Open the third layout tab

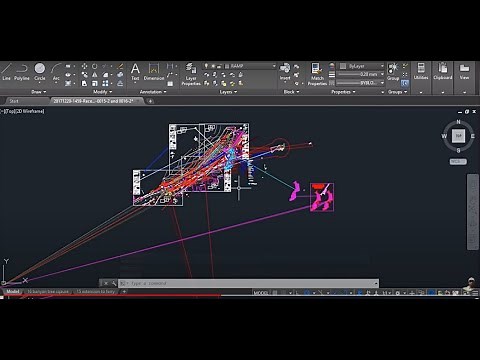point(96,291)
